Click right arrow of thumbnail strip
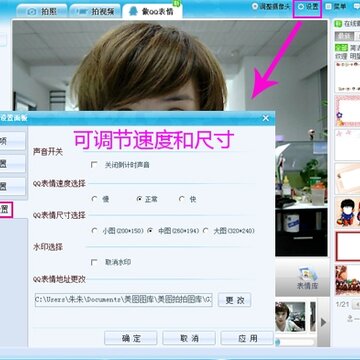The height and width of the screenshot is (360, 360). [323, 322]
